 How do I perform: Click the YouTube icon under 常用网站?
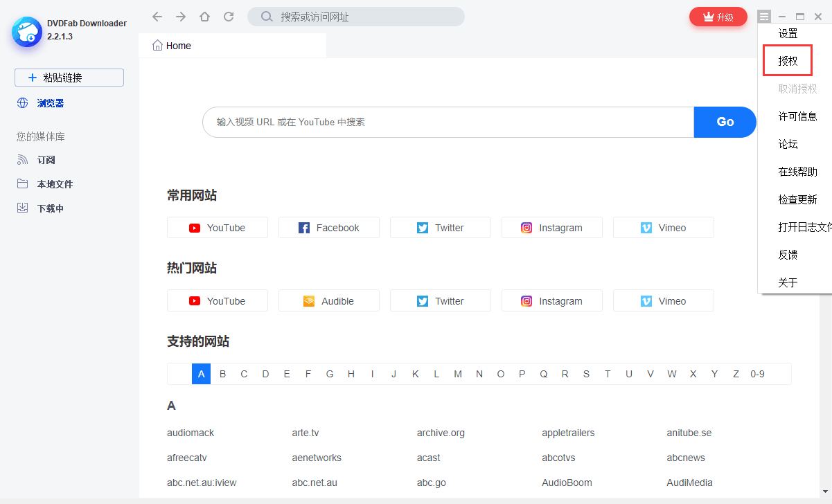click(195, 228)
